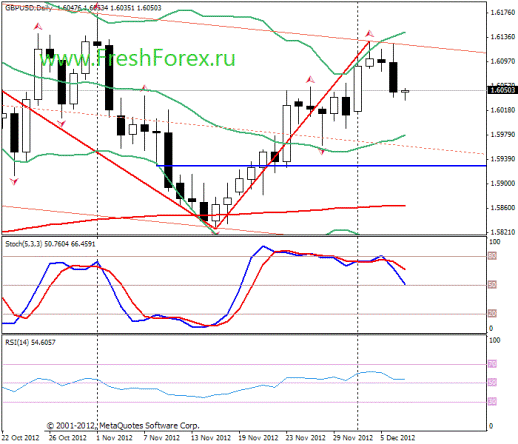Select the 30 level tag in RSI panel
518x444 pixels.
[x=492, y=402]
